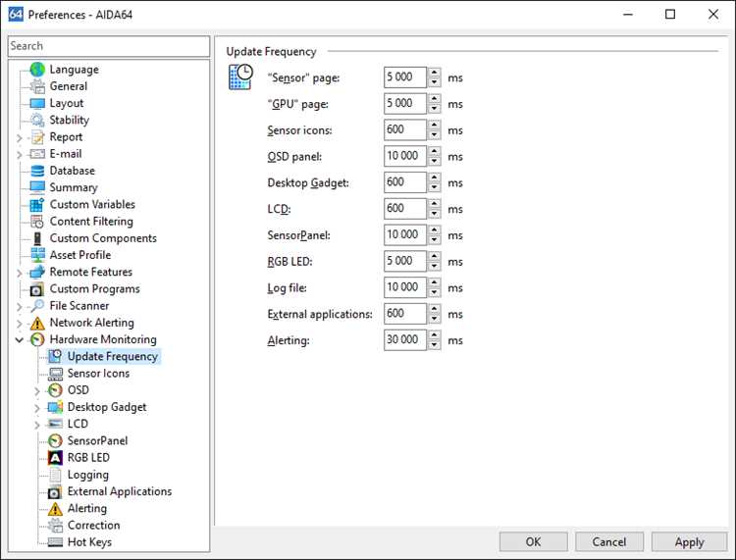736x560 pixels.
Task: Collapse the Hardware Monitoring tree node
Action: 20,339
